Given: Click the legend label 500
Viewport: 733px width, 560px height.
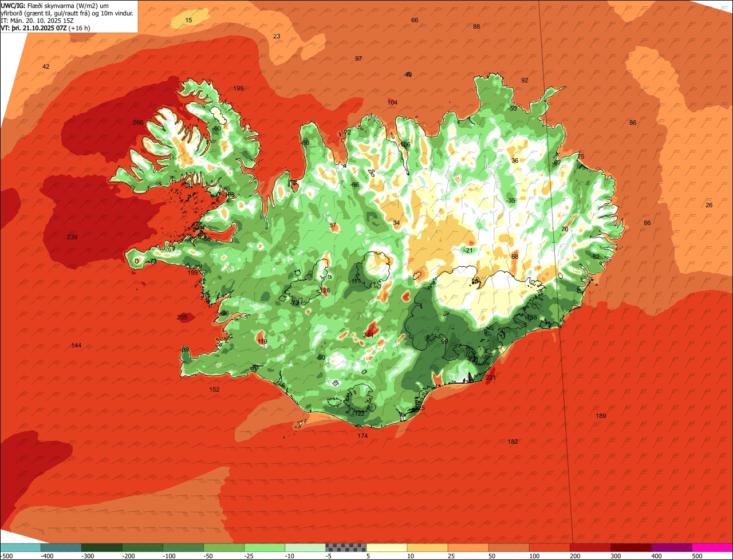Looking at the screenshot, I should coord(697,556).
